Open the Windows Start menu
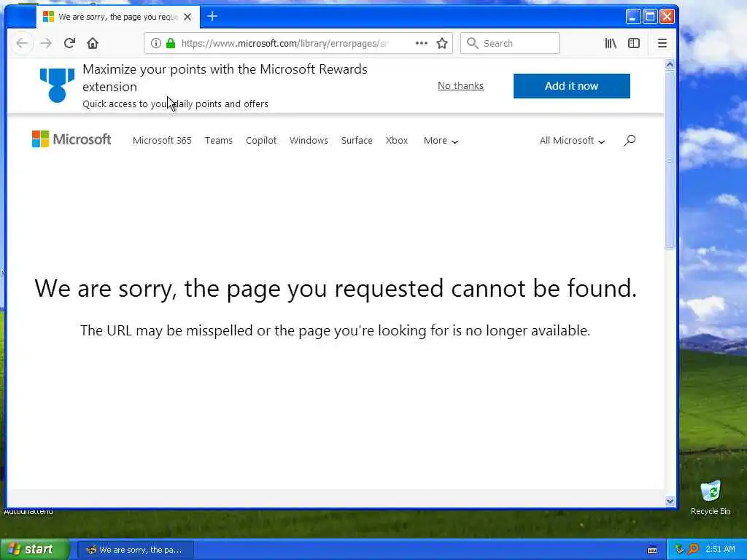This screenshot has height=560, width=747. coord(34,550)
